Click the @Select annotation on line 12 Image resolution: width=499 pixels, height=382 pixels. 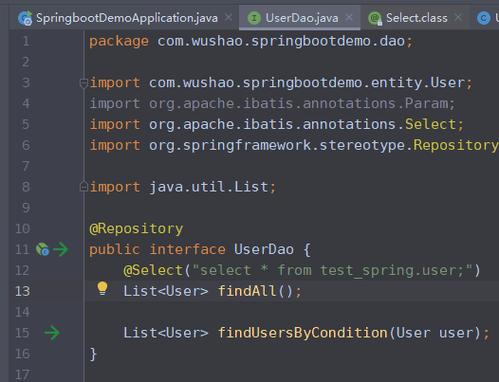pyautogui.click(x=153, y=270)
